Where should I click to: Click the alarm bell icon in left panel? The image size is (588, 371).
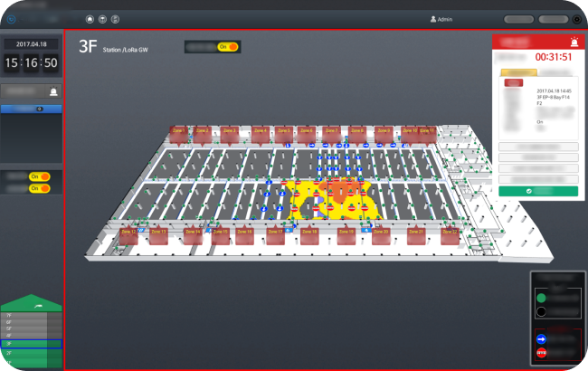(x=53, y=91)
